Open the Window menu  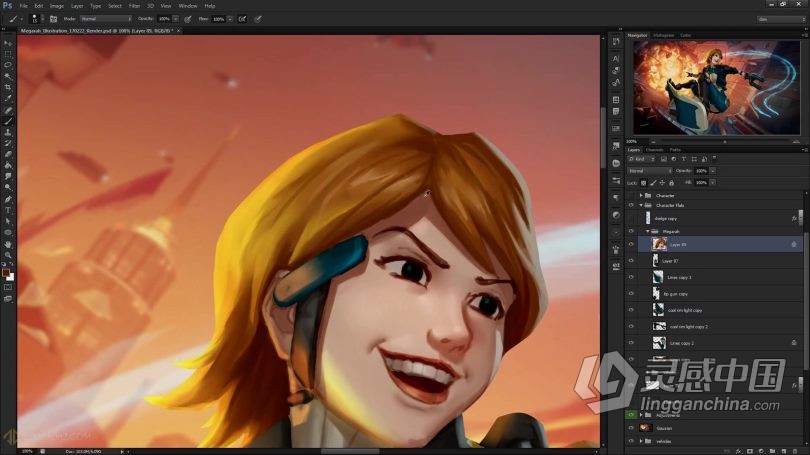(188, 6)
